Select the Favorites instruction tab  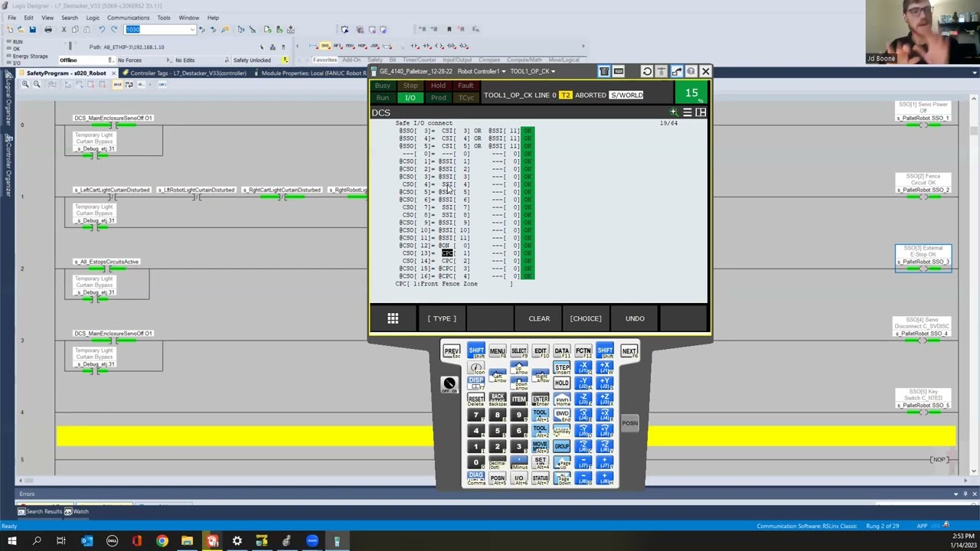325,60
